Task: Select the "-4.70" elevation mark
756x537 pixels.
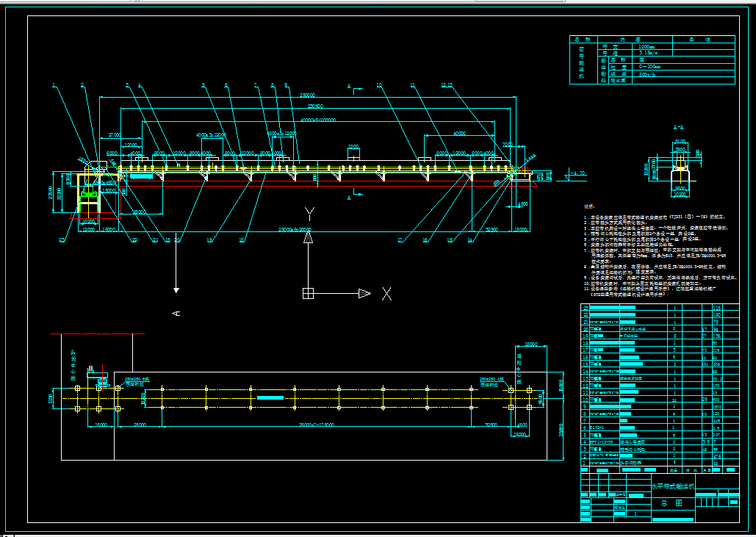Action: [579, 173]
